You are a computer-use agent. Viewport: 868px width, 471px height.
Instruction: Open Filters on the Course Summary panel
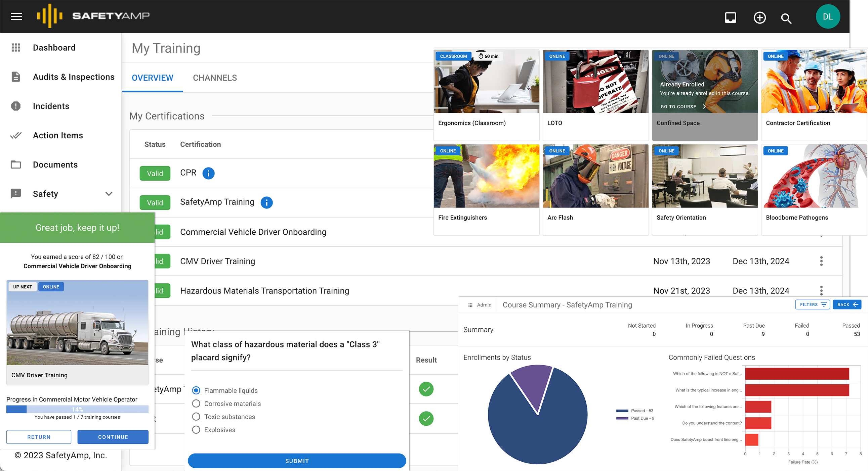tap(812, 304)
